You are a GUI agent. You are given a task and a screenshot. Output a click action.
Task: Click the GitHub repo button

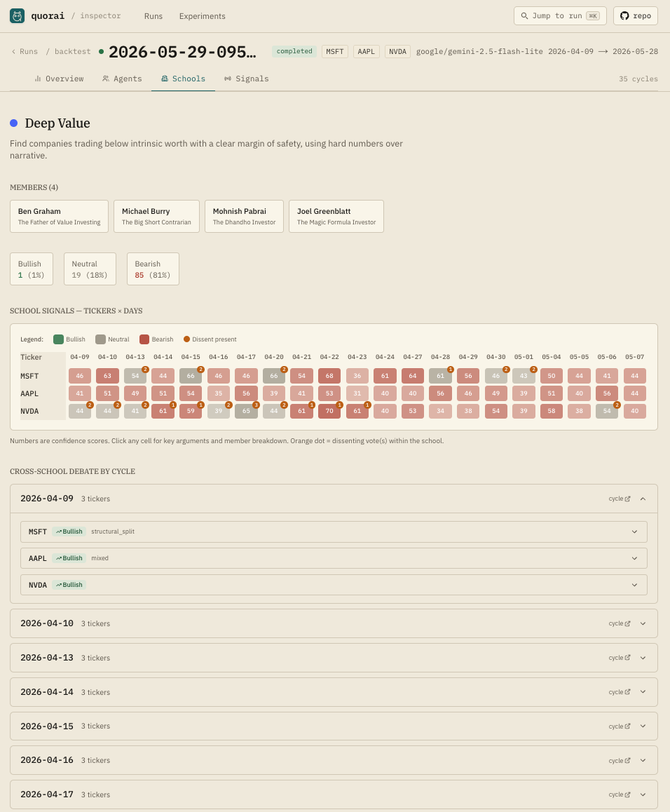pyautogui.click(x=636, y=16)
